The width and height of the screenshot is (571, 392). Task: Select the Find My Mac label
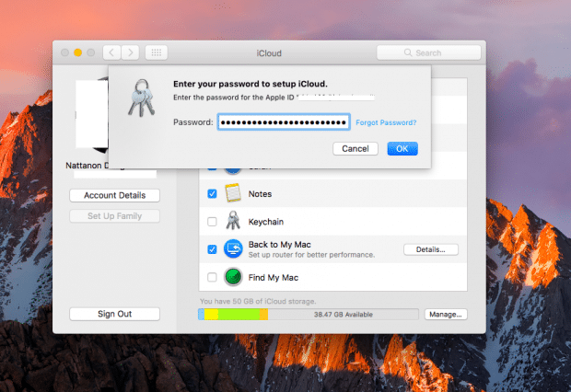tap(274, 278)
